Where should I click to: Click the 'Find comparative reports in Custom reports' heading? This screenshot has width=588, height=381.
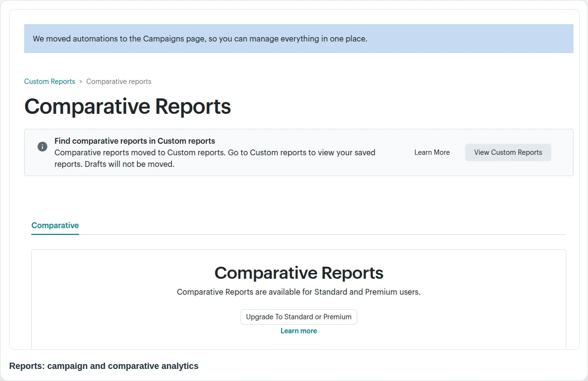coord(134,141)
